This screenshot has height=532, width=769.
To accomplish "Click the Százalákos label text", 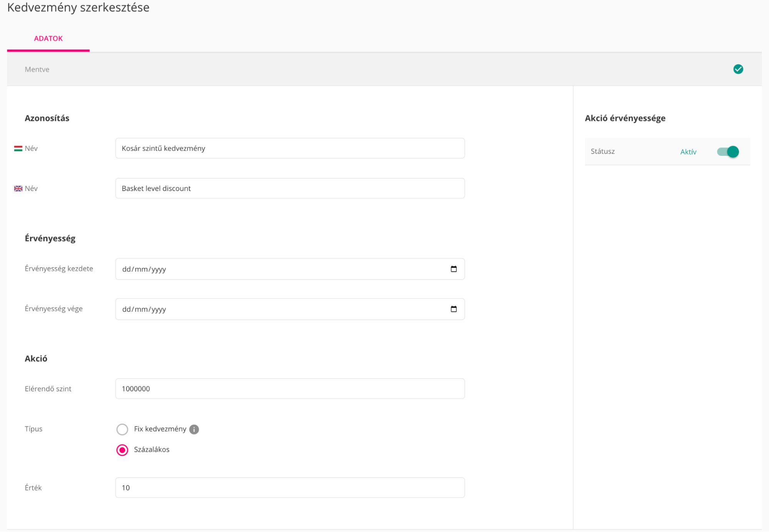I will [152, 449].
